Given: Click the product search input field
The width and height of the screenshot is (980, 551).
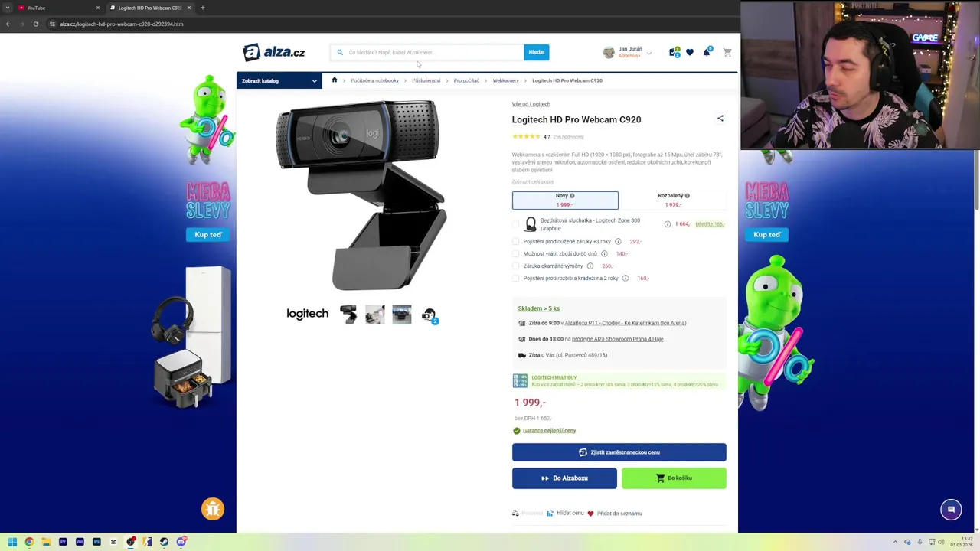Looking at the screenshot, I should [429, 52].
